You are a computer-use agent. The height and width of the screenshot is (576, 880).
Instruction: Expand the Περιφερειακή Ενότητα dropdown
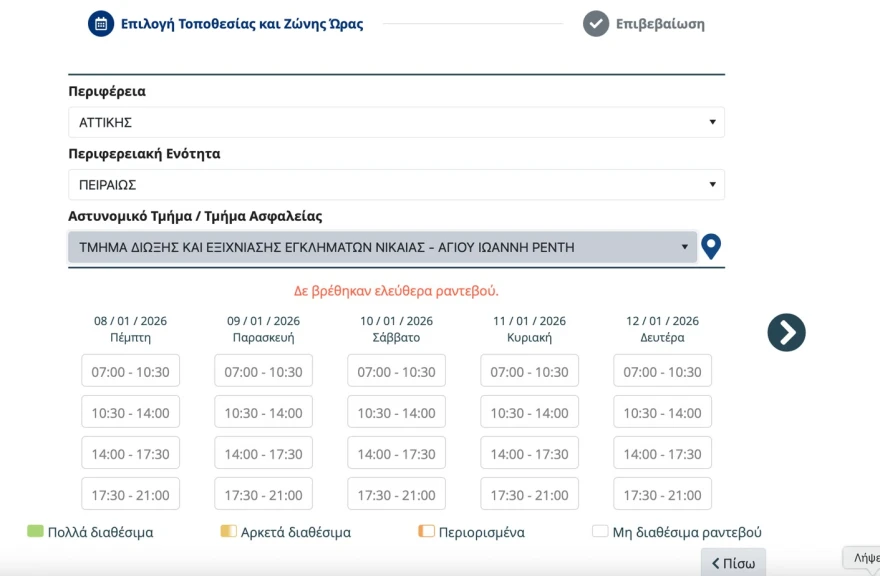point(396,185)
